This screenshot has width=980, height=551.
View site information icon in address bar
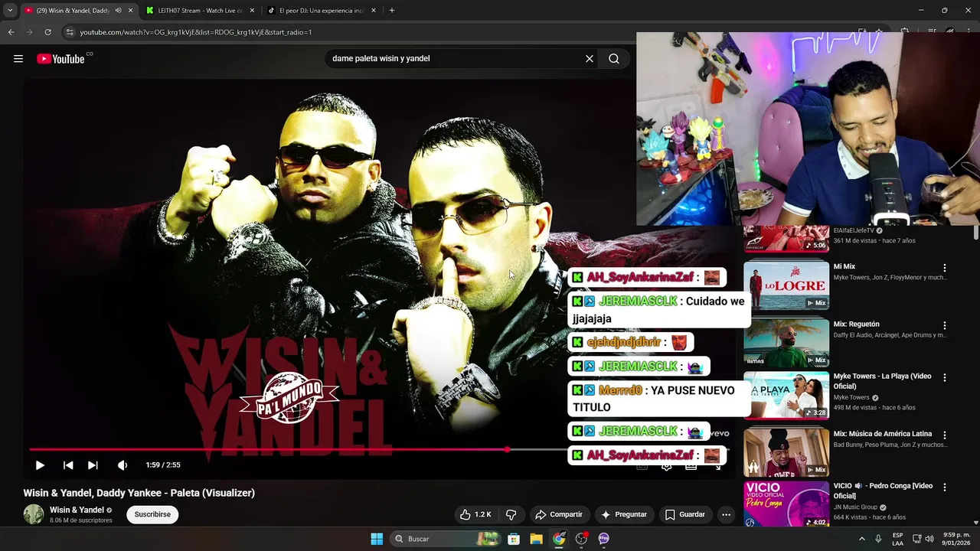coord(70,32)
